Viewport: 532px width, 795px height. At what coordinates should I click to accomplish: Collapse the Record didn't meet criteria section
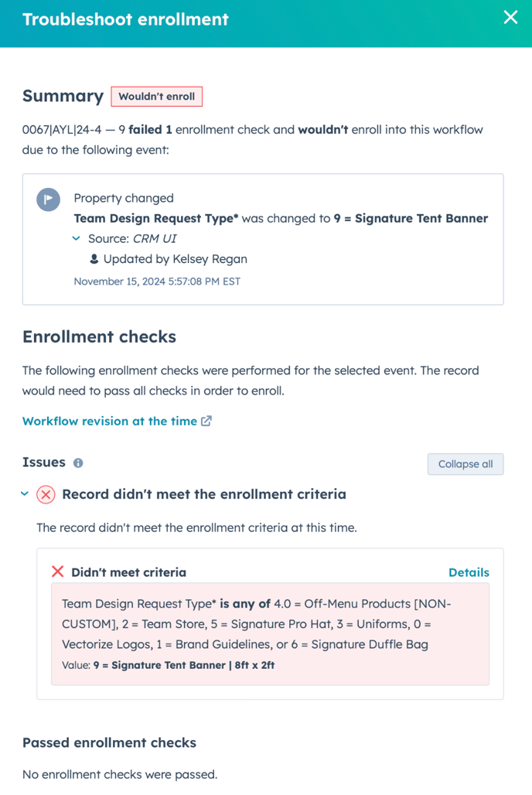[x=26, y=494]
